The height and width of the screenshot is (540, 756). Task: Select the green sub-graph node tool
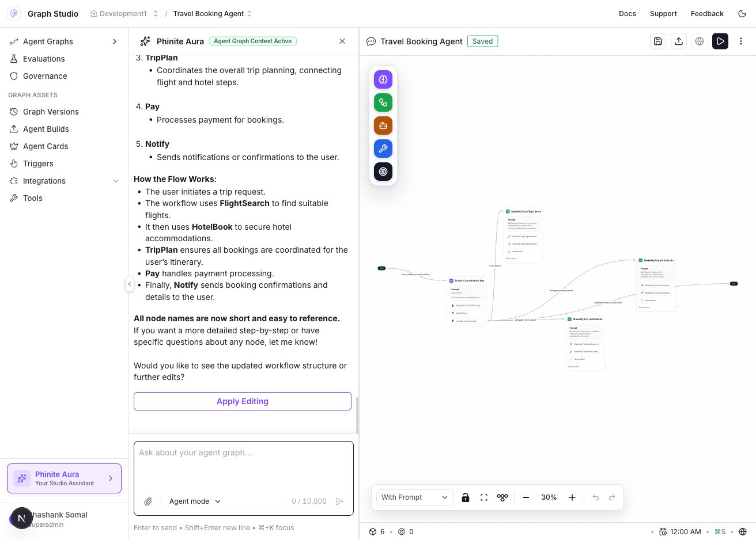coord(383,102)
